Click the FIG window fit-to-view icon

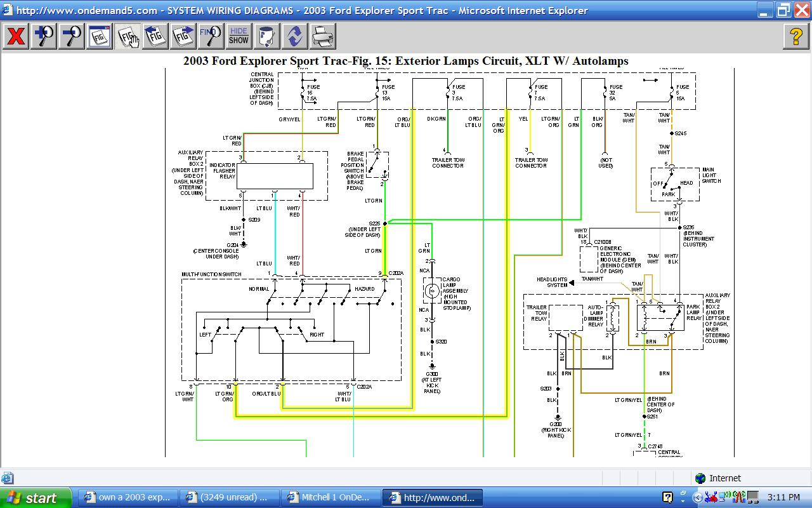tap(100, 36)
